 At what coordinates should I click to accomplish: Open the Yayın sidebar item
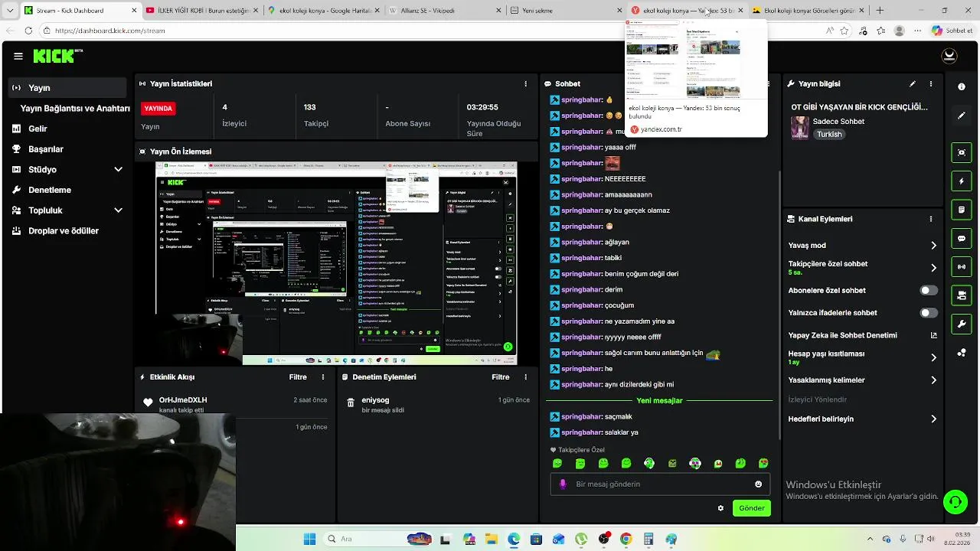point(68,88)
